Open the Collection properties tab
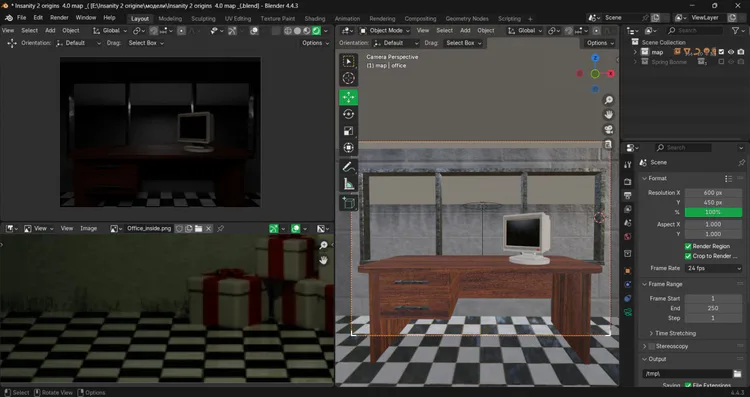 pos(628,254)
